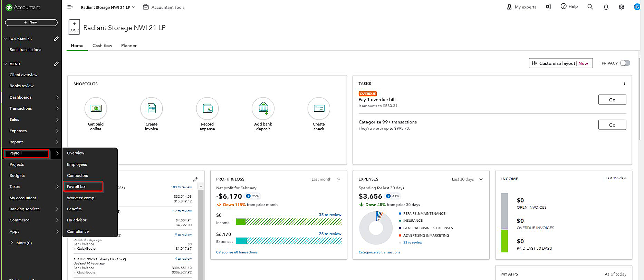Open the Accountant Tools briefcase menu
This screenshot has width=644, height=280.
pyautogui.click(x=164, y=7)
